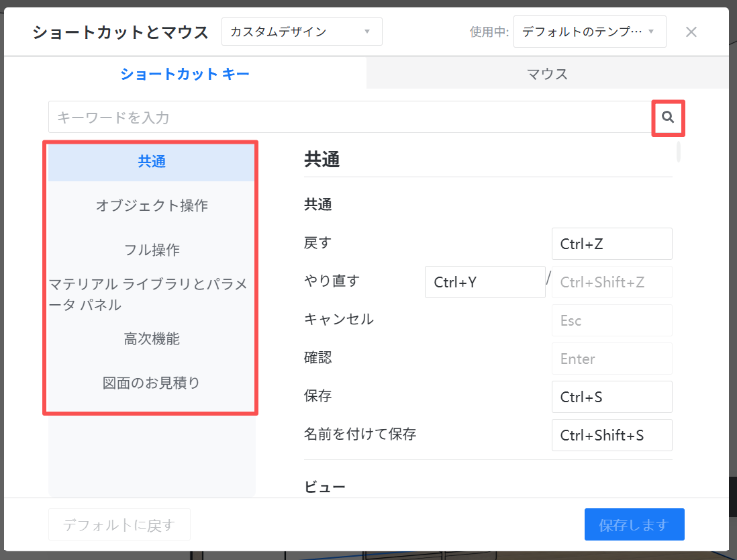Click the キーワードを入力 search field
The height and width of the screenshot is (560, 737).
click(x=350, y=117)
